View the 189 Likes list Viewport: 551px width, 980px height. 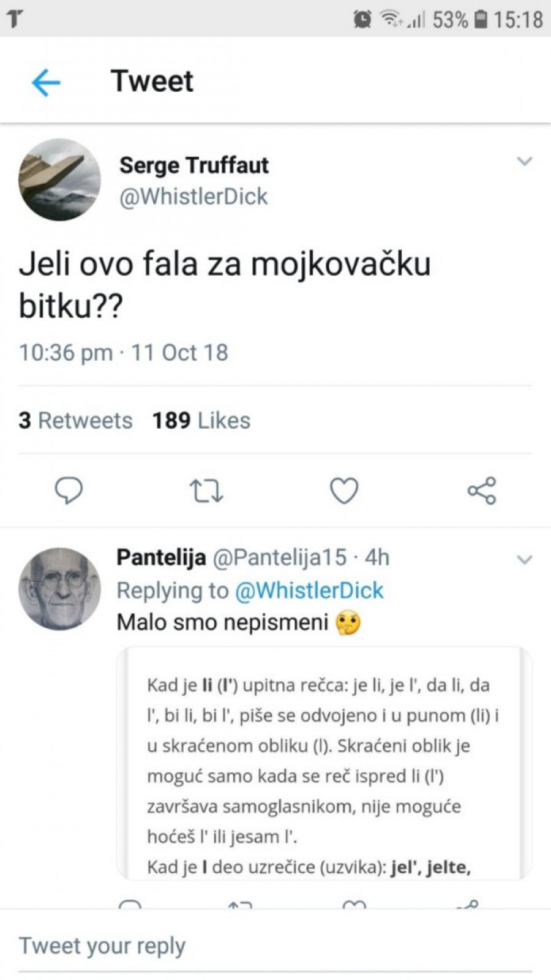point(201,421)
